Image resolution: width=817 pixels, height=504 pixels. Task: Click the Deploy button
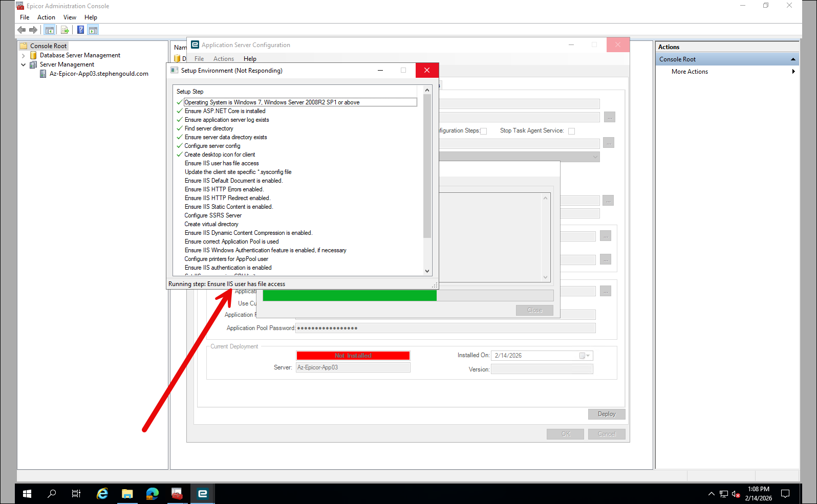point(607,414)
